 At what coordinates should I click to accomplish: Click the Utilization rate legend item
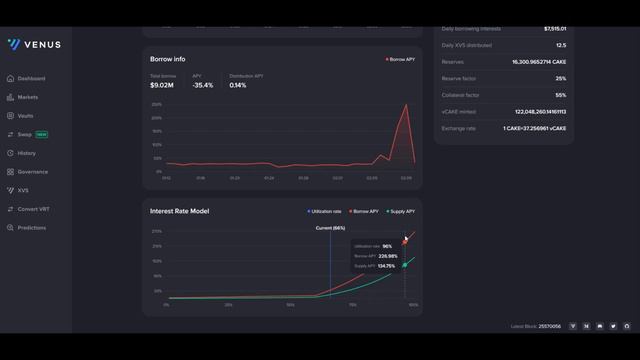click(324, 211)
